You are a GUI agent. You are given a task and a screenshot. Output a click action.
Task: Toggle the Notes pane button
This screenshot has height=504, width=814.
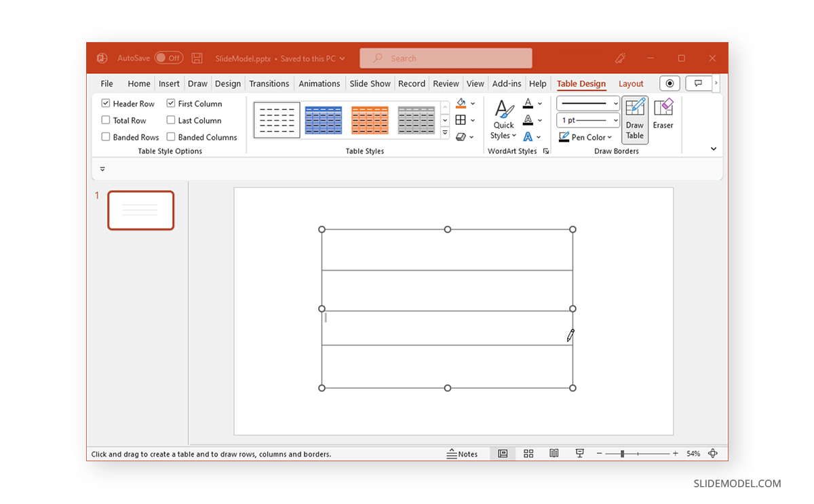pyautogui.click(x=462, y=454)
